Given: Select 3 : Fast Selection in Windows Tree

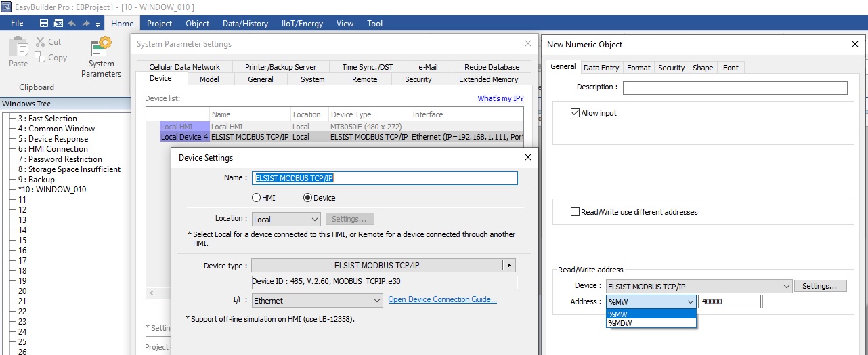Looking at the screenshot, I should pyautogui.click(x=47, y=119).
